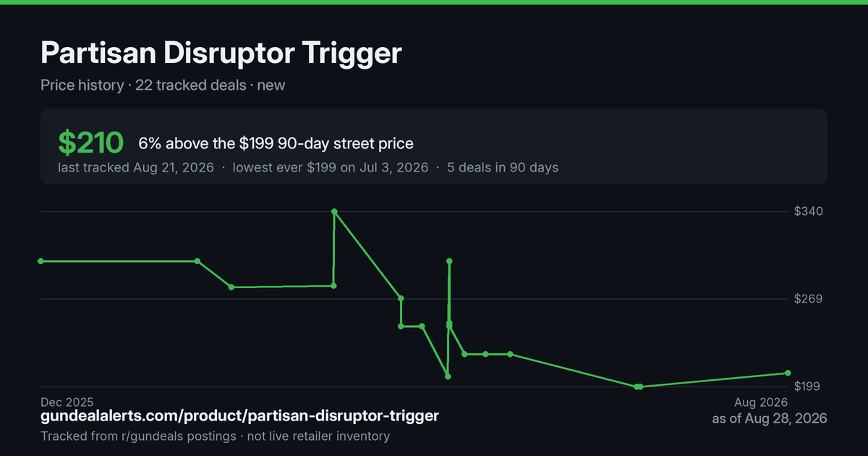Click the last data point near Aug 2026
This screenshot has height=456, width=868.
coord(788,373)
